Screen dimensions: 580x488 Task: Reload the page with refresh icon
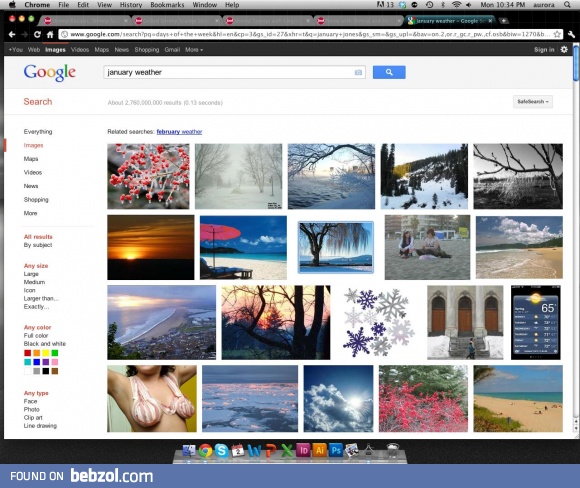[37, 34]
